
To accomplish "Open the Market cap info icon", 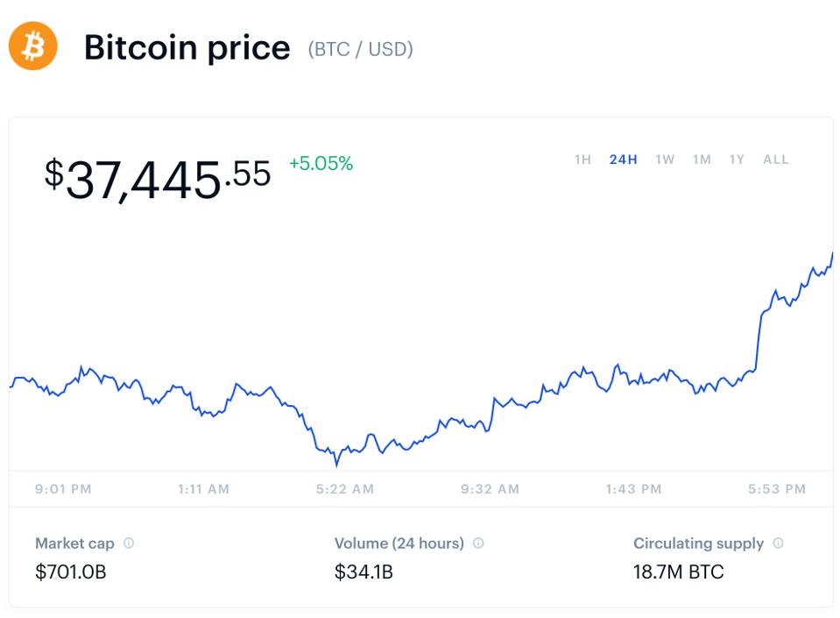I will (129, 543).
